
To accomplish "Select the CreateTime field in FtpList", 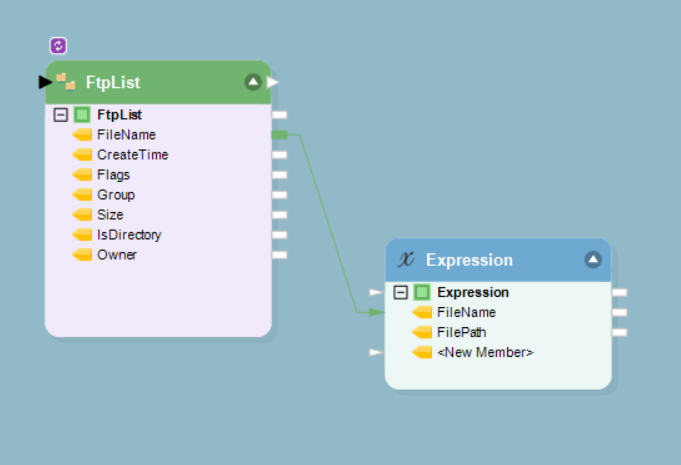I will click(x=132, y=155).
